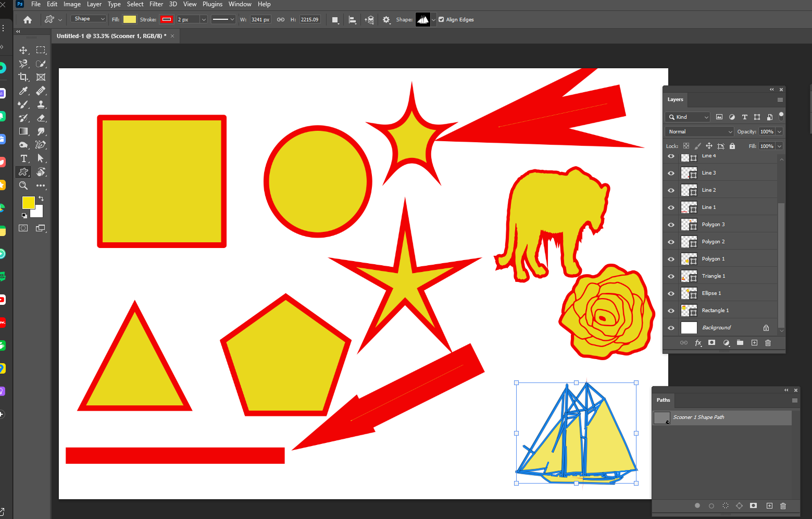Select the Rectangular Marquee tool

click(41, 50)
